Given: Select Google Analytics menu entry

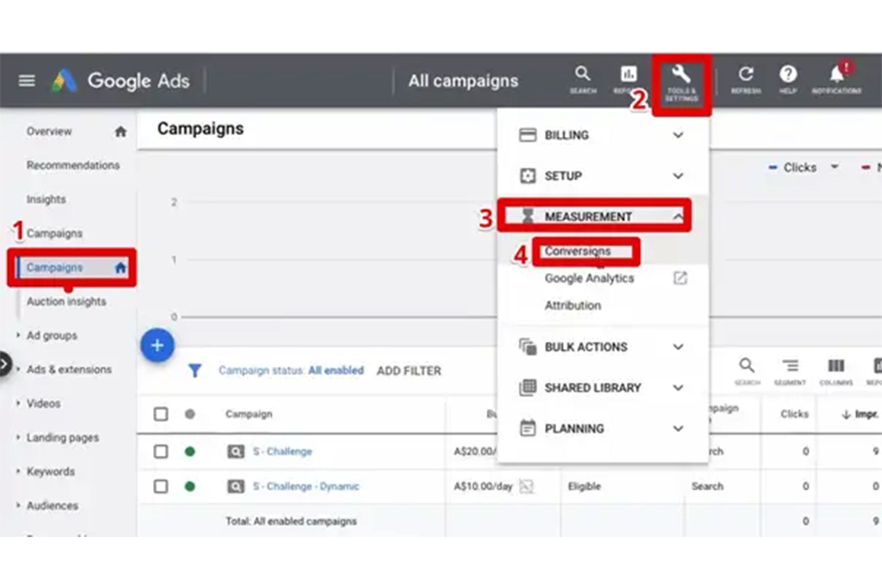Looking at the screenshot, I should tap(589, 278).
